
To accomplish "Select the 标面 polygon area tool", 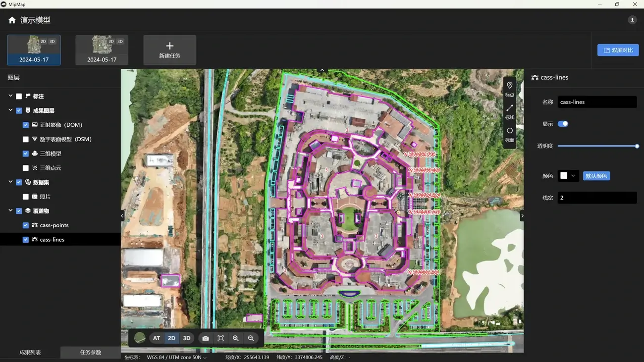I will pyautogui.click(x=509, y=134).
